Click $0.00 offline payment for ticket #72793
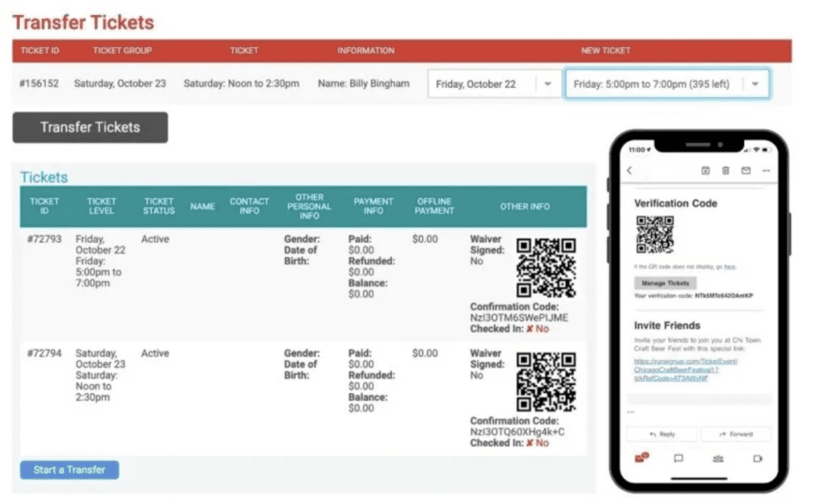The image size is (813, 504). click(x=426, y=239)
